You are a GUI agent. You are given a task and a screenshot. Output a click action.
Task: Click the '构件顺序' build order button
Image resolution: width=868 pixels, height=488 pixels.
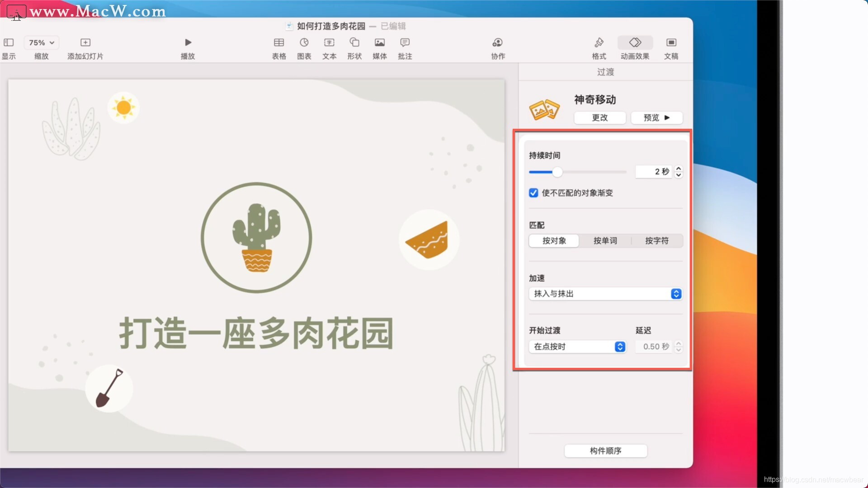[605, 450]
